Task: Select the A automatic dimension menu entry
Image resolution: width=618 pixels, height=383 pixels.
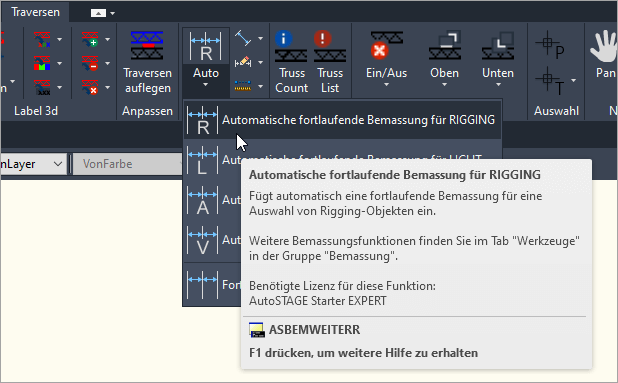Action: [x=213, y=199]
